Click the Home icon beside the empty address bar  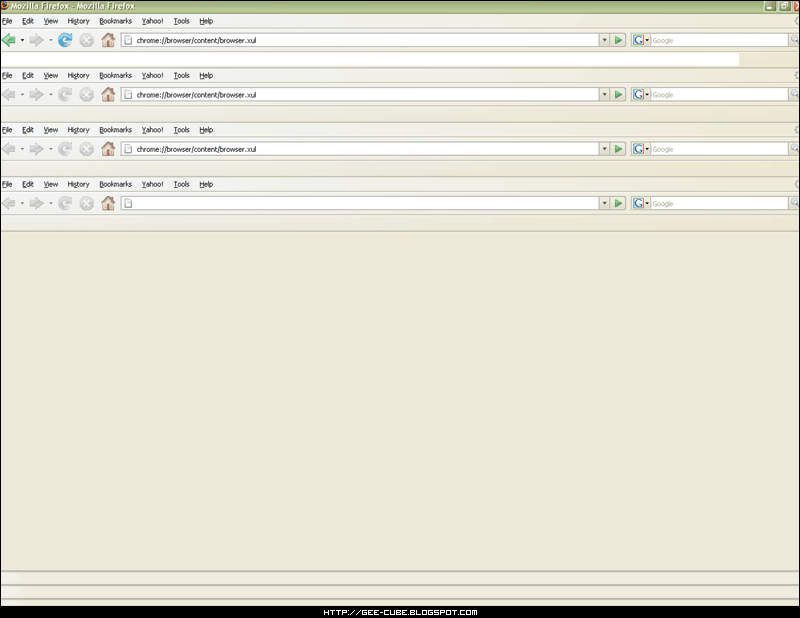pos(108,203)
